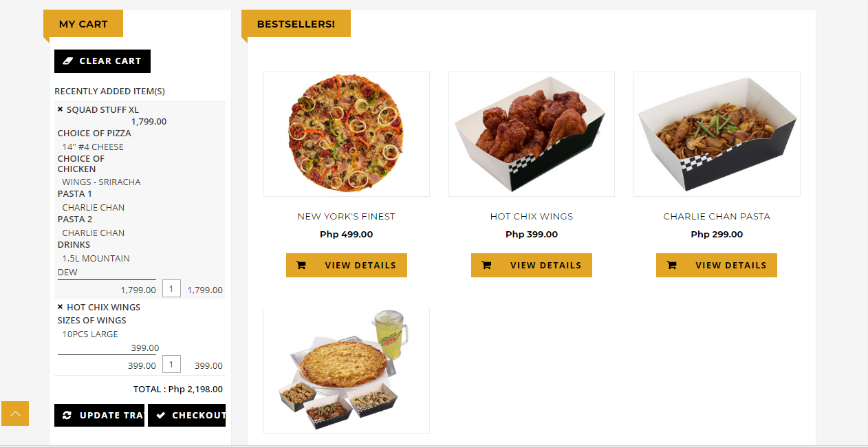Proceed to Checkout
Viewport: 868px width, 448px height.
tap(186, 415)
